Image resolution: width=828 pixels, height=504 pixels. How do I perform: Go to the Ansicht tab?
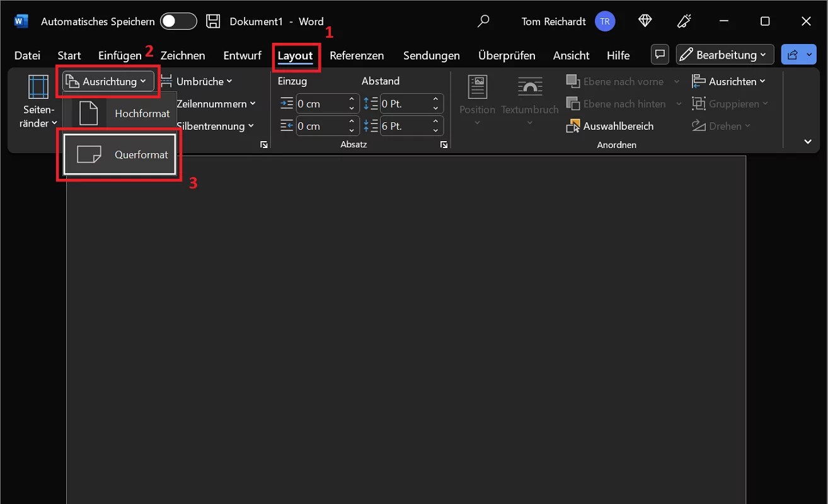pos(572,55)
